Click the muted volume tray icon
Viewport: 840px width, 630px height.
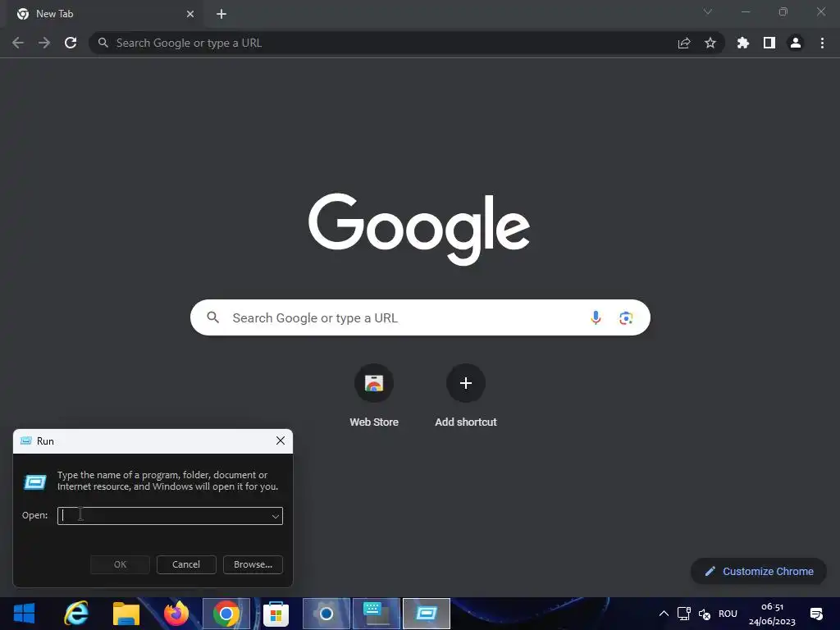(705, 614)
